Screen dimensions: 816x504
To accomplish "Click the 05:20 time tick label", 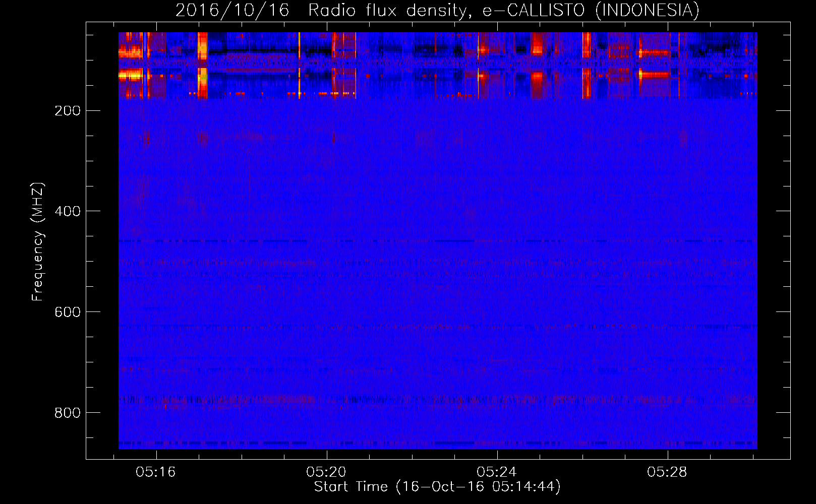I will 326,472.
